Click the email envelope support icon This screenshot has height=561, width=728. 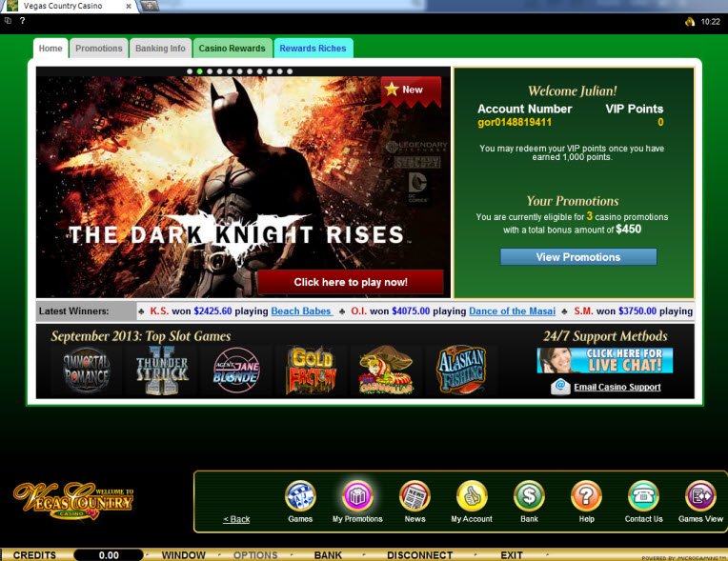click(x=560, y=387)
